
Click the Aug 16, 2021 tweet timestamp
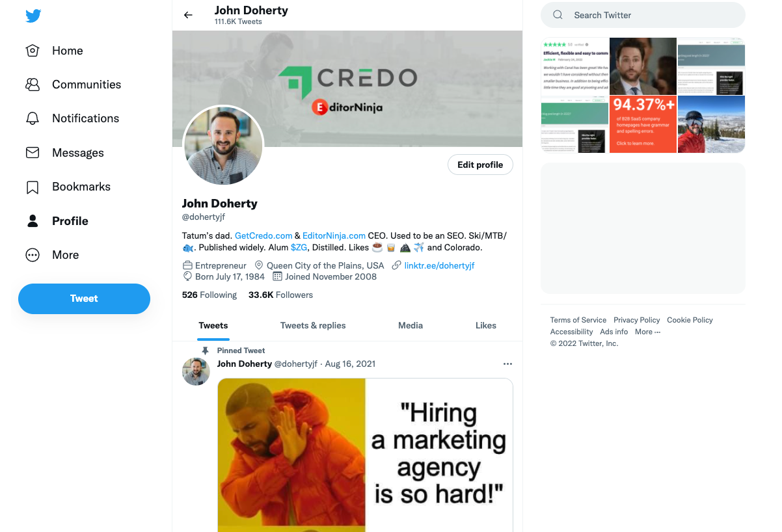(350, 364)
